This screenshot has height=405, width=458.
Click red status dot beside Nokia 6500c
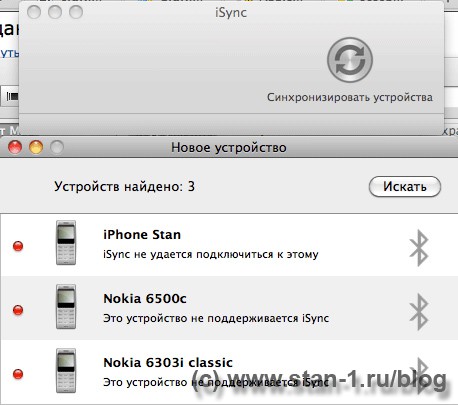pyautogui.click(x=18, y=310)
